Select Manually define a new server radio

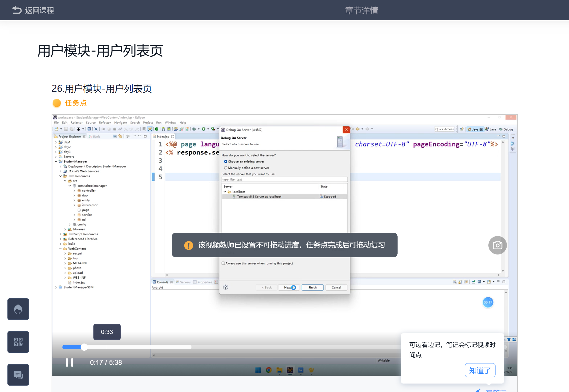226,168
